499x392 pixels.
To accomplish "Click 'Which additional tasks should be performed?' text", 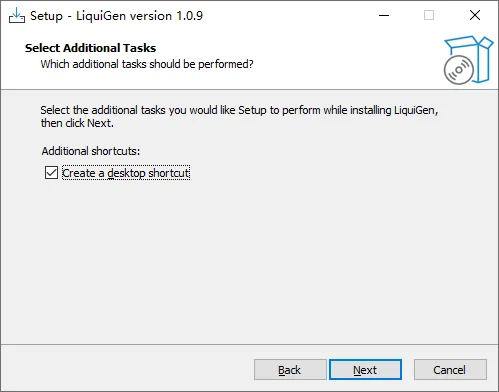I will [147, 64].
